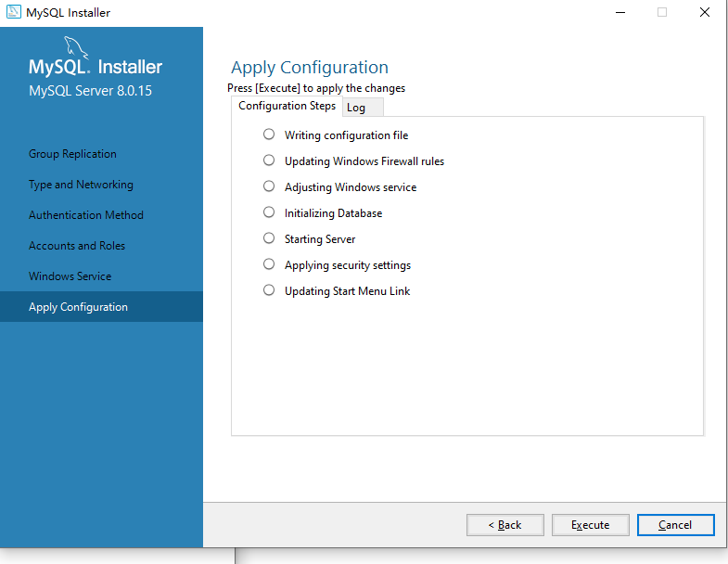This screenshot has height=564, width=728.
Task: Switch to the Log tab
Action: coord(363,108)
